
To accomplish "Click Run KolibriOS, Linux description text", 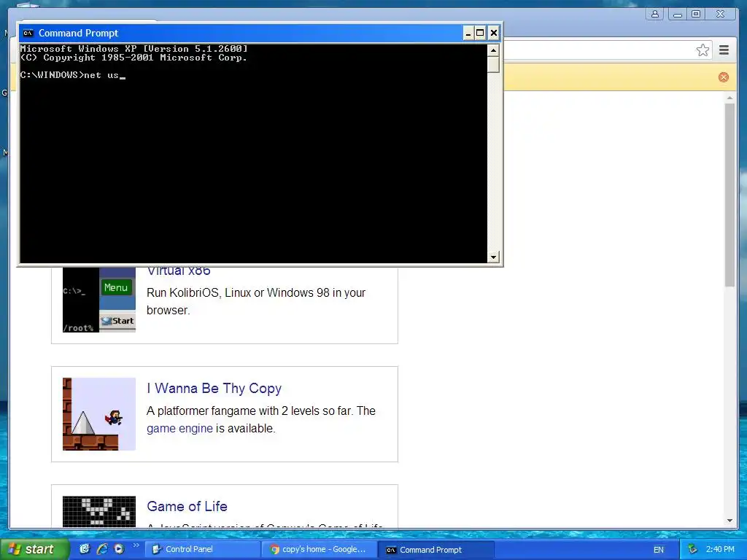I will click(x=256, y=301).
